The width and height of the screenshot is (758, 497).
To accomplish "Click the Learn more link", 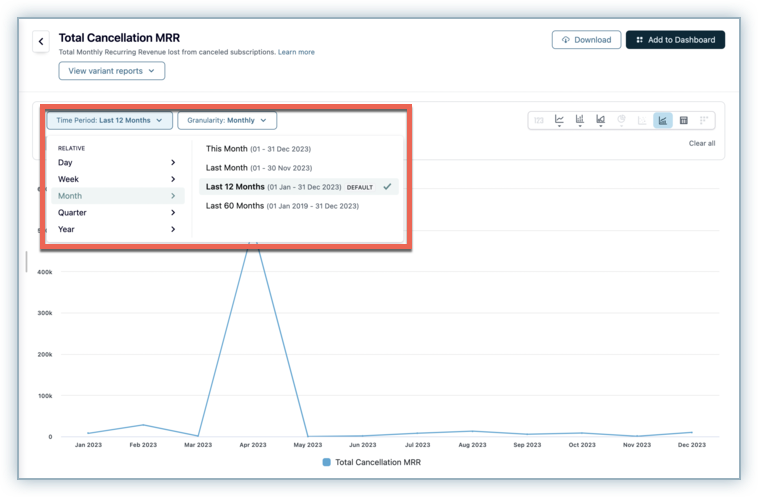I will point(296,52).
